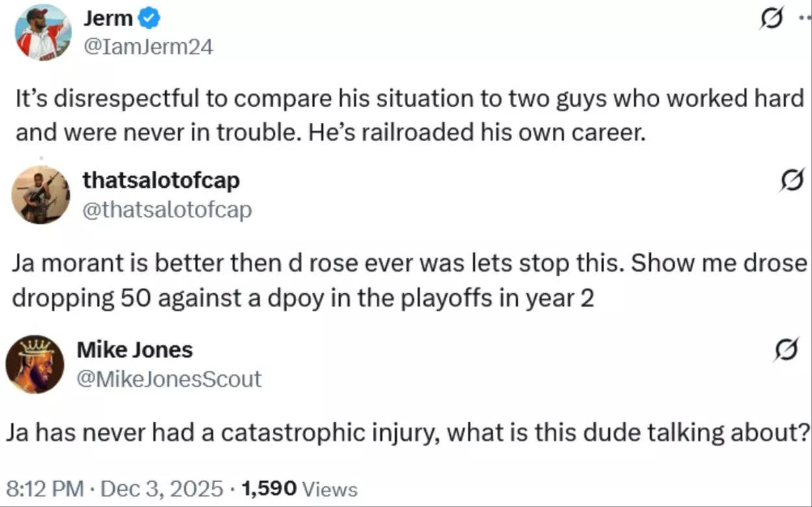Click the Mike Jones display name
Viewport: 812px width, 507px height.
point(135,350)
